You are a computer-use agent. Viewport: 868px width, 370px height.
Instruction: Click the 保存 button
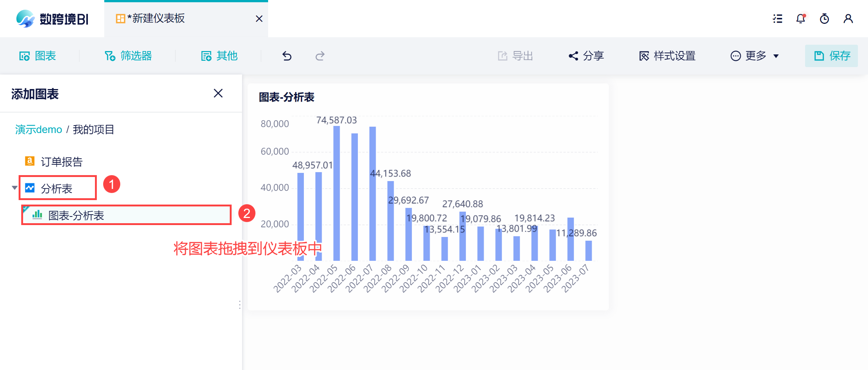click(x=831, y=56)
